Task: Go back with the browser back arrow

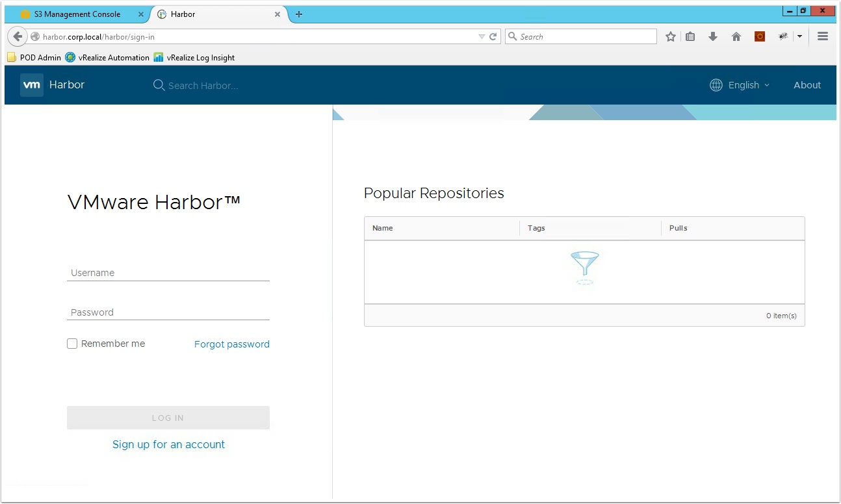Action: 18,37
